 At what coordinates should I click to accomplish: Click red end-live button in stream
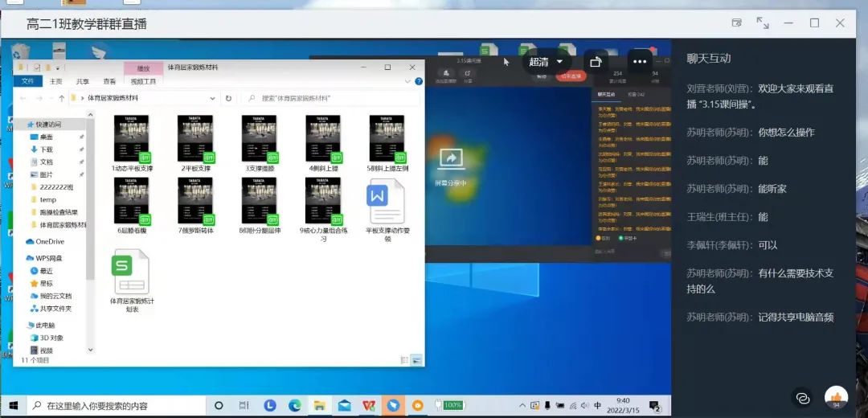point(571,76)
